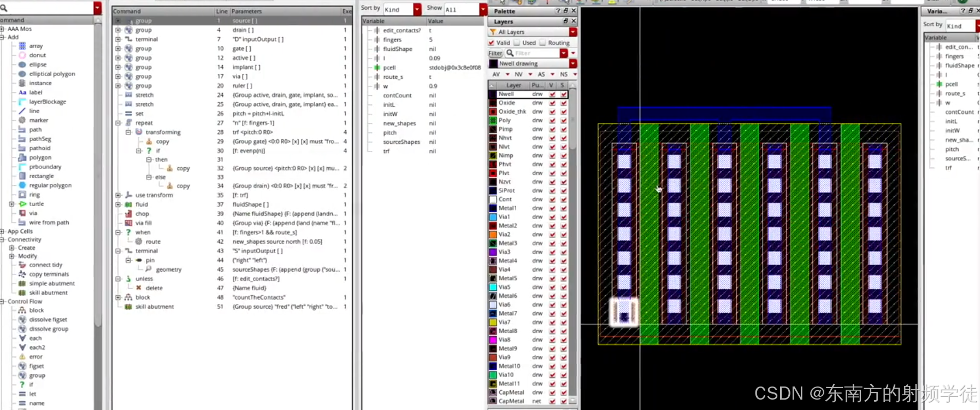Collapse the repeat command node
The image size is (980, 410).
(118, 123)
